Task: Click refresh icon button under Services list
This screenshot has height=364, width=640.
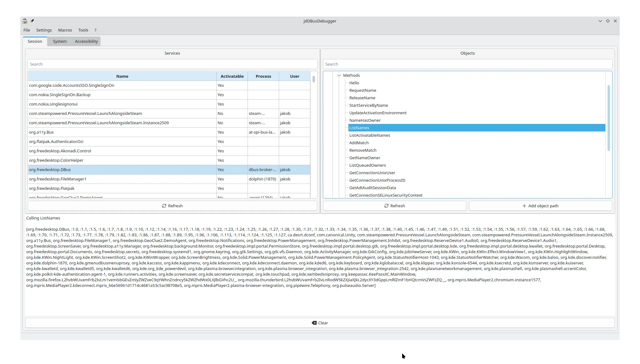Action: pos(172,206)
